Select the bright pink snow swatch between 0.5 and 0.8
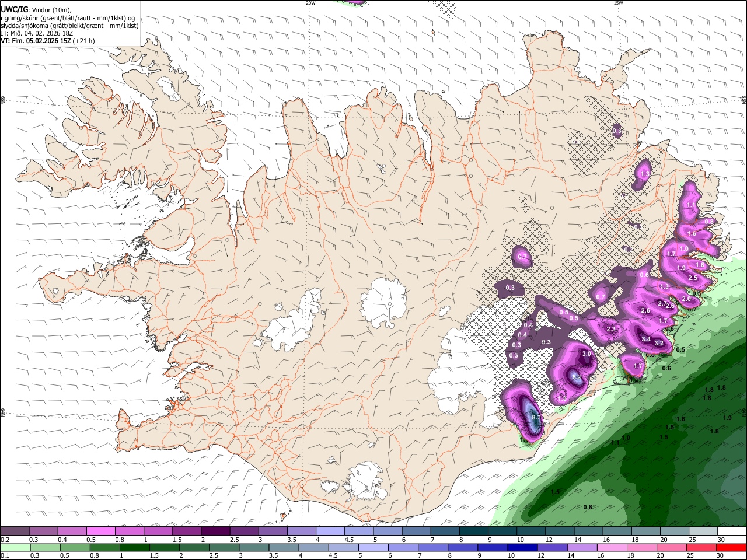This screenshot has width=747, height=560. click(x=100, y=531)
